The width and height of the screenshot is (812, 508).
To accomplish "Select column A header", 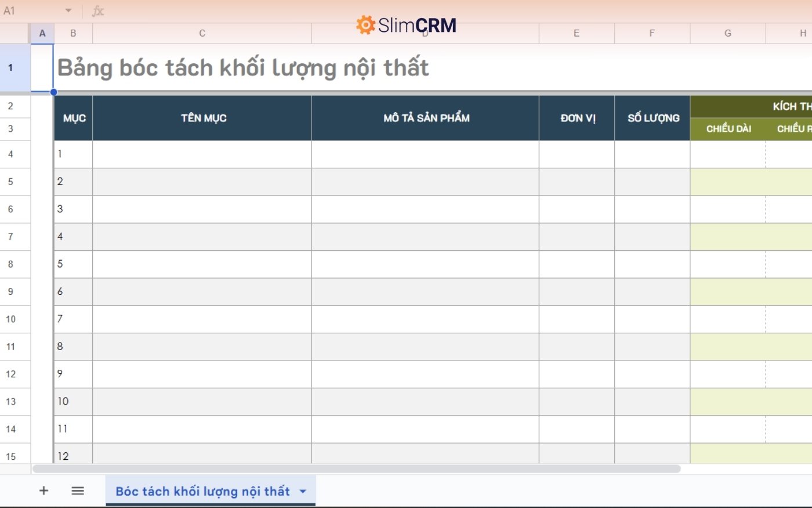I will coord(42,33).
